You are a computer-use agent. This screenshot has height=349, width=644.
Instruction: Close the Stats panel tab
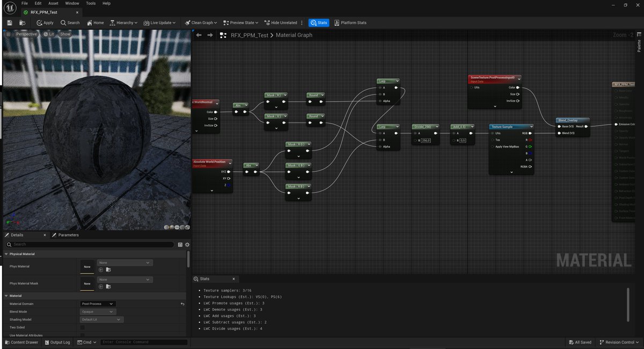[x=233, y=279]
